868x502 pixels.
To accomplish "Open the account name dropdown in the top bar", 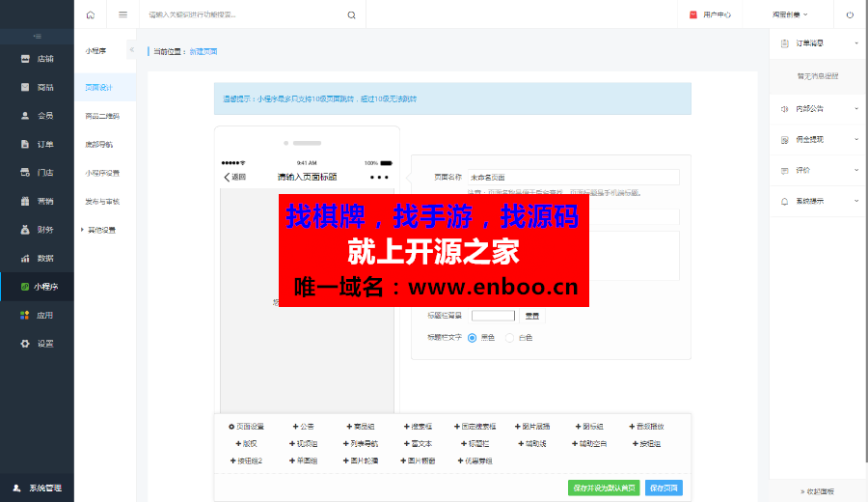I will coord(790,14).
